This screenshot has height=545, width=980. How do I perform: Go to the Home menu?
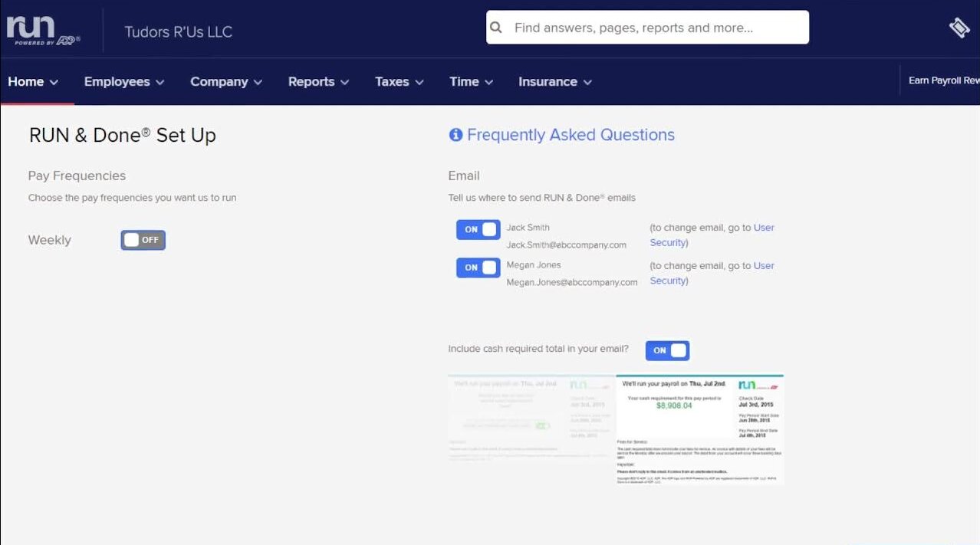[33, 82]
